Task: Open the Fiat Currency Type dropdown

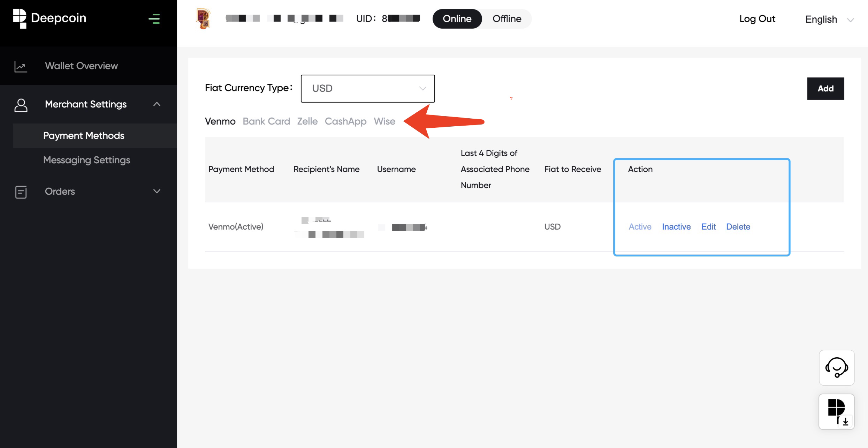Action: point(368,89)
